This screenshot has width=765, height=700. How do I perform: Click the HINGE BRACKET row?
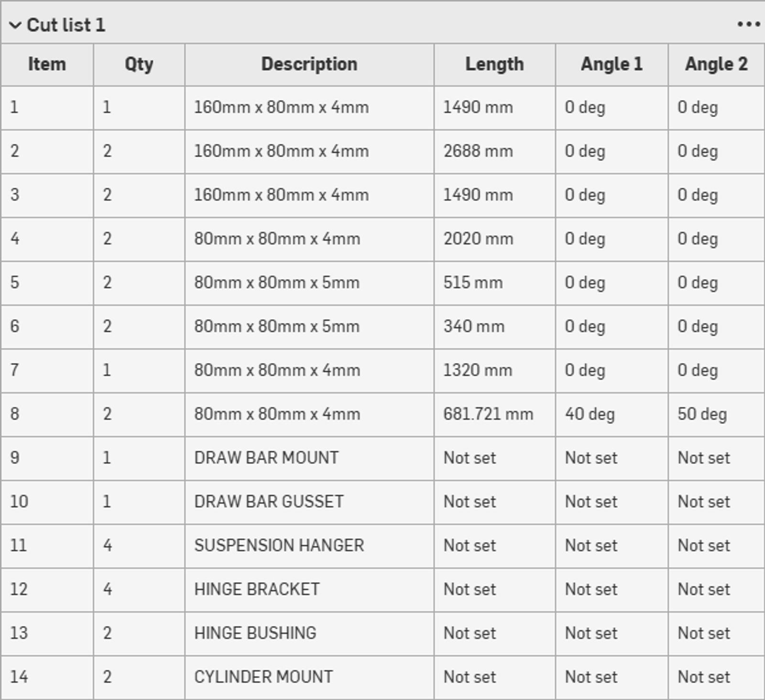click(x=258, y=589)
